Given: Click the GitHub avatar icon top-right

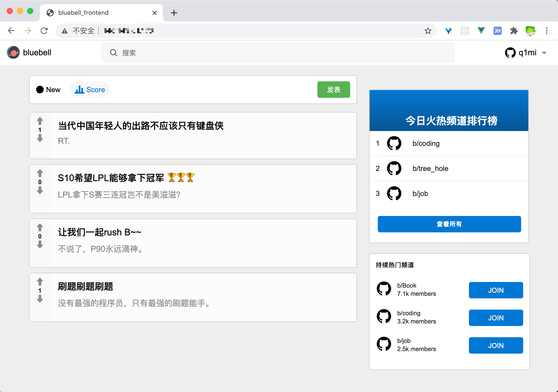Looking at the screenshot, I should (510, 53).
